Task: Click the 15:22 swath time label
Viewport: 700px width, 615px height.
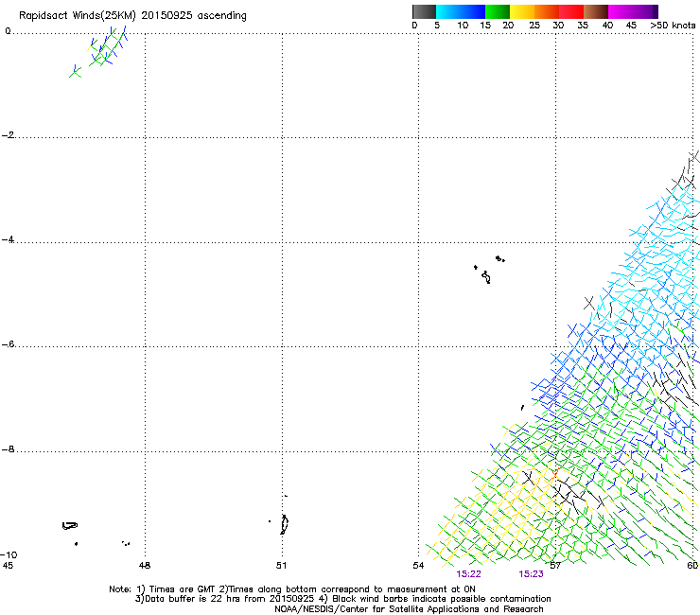Action: tap(469, 574)
